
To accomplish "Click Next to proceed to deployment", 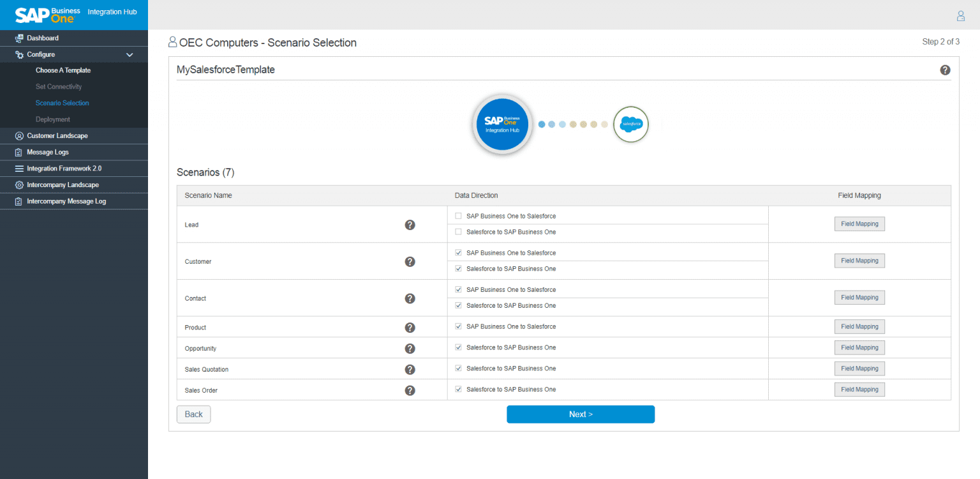I will pos(580,414).
